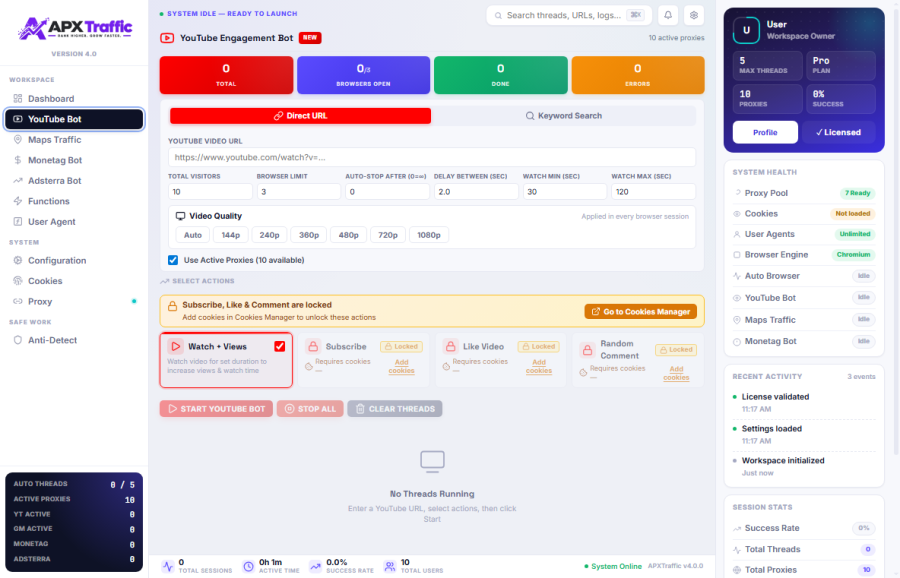Click the YouTube Video URL field

(x=432, y=157)
